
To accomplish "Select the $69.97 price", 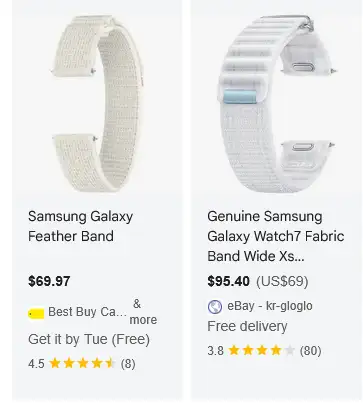I will coord(49,281).
